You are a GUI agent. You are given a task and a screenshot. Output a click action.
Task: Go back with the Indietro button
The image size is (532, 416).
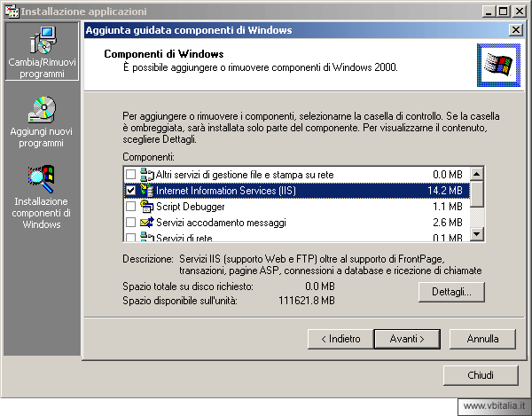coord(340,339)
